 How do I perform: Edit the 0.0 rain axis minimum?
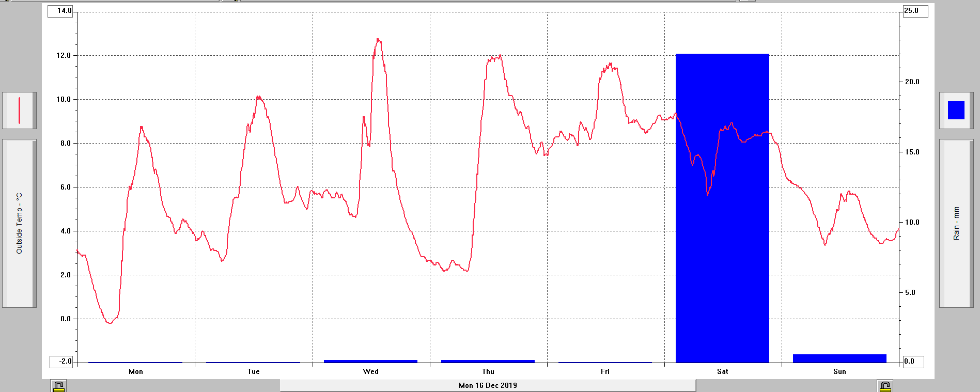point(912,362)
